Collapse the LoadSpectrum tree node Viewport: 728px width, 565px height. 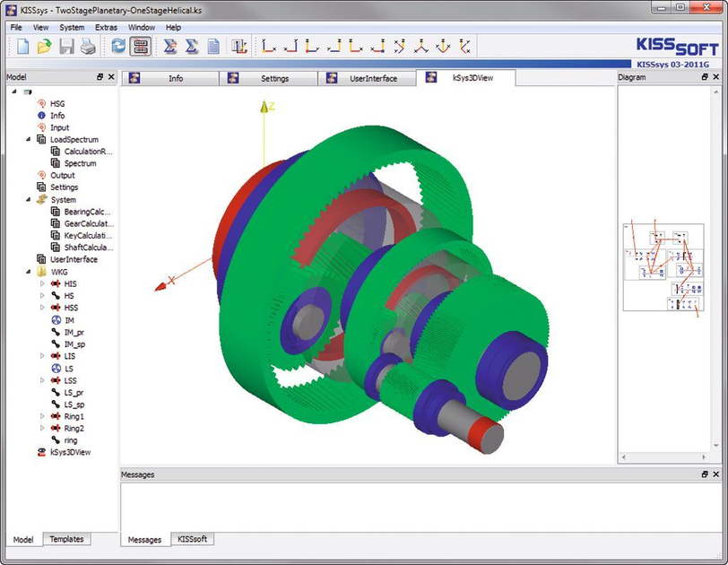pyautogui.click(x=29, y=139)
